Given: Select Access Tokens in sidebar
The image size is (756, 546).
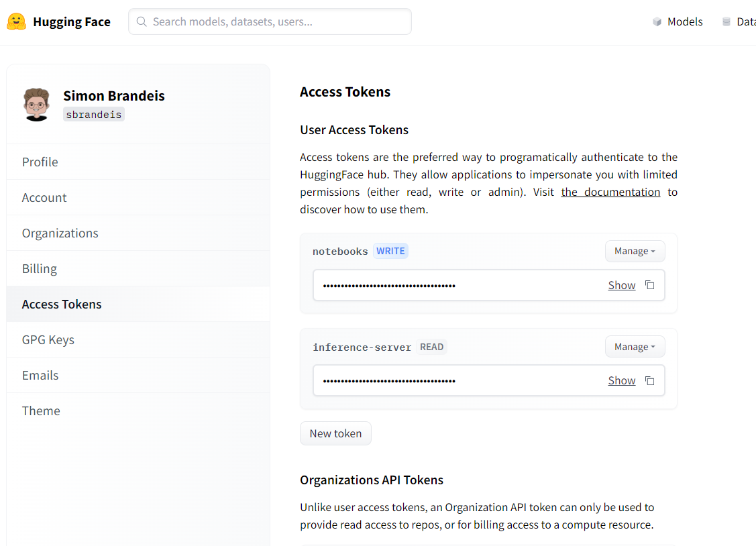Looking at the screenshot, I should pyautogui.click(x=138, y=304).
